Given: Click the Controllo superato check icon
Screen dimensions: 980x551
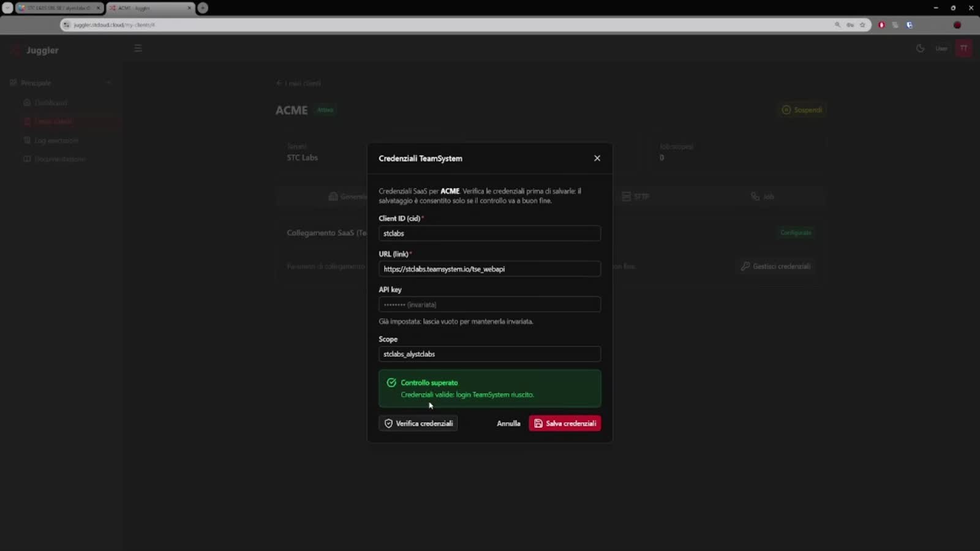Looking at the screenshot, I should pos(391,383).
